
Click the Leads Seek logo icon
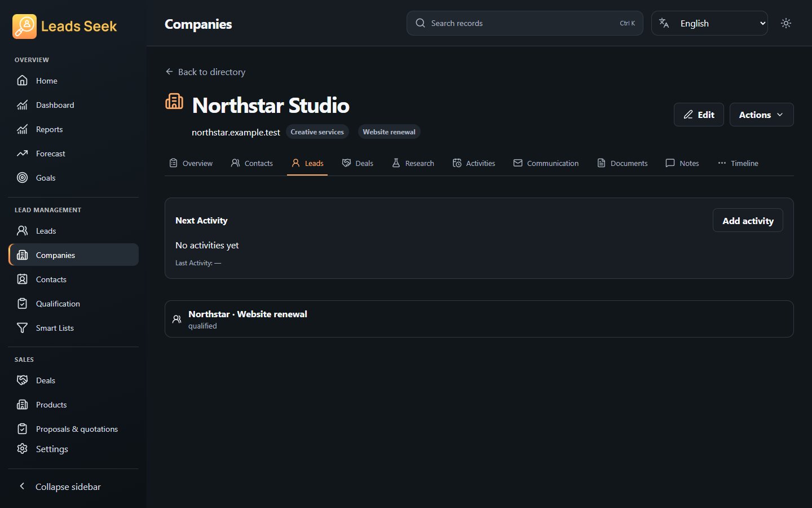pyautogui.click(x=24, y=27)
